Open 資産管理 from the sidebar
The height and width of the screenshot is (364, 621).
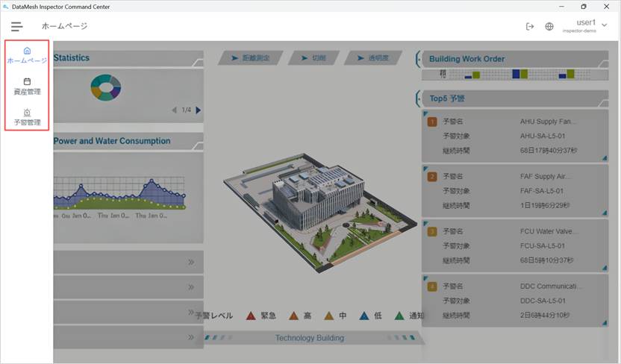point(27,86)
